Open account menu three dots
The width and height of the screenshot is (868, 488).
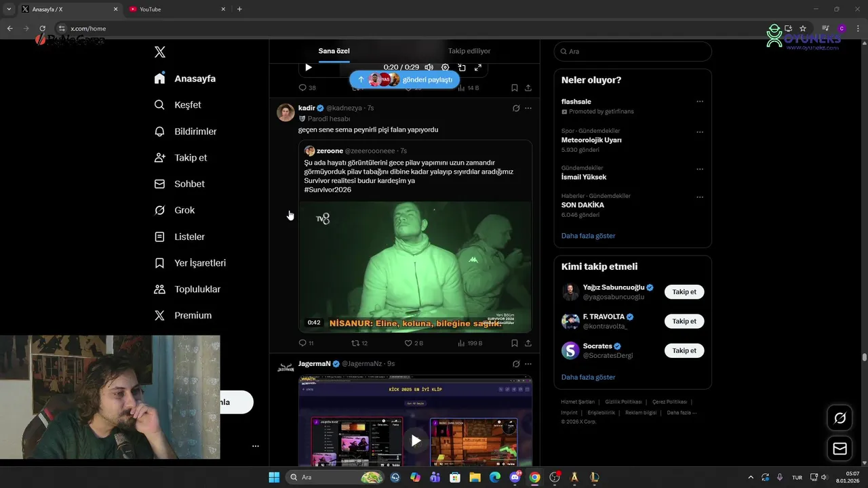tap(256, 446)
